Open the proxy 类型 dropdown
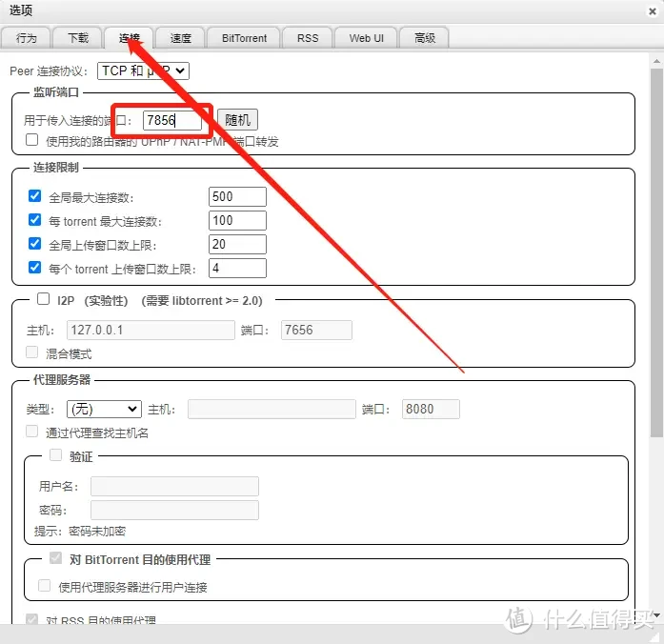Screen dimensions: 664x644 pos(104,409)
